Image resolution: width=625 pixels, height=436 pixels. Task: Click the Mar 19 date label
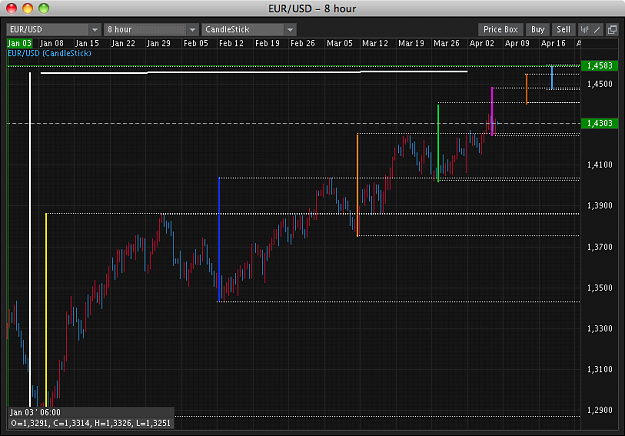click(411, 43)
